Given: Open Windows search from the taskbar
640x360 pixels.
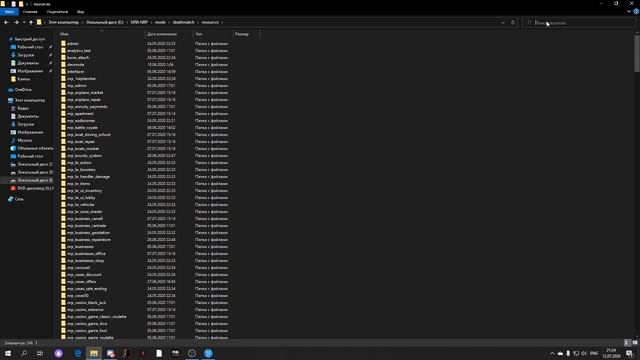Looking at the screenshot, I should [24, 353].
